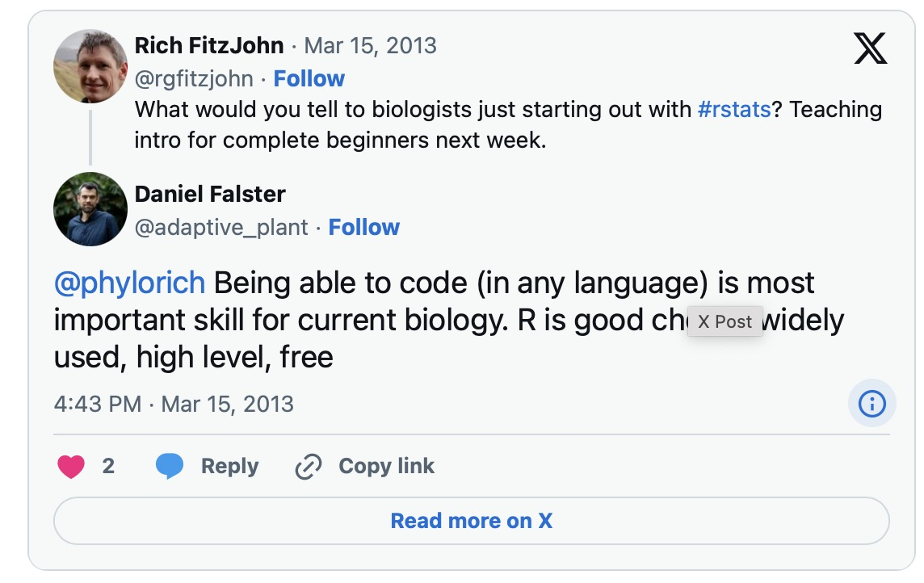Image resolution: width=924 pixels, height=583 pixels.
Task: Open the @rgfitzjohn handle
Action: coord(194,78)
